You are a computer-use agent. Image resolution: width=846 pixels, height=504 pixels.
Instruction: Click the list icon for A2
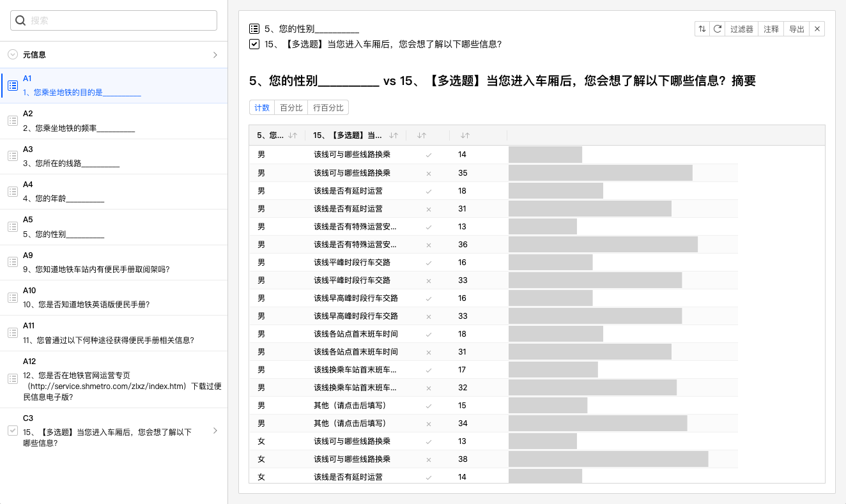tap(12, 121)
